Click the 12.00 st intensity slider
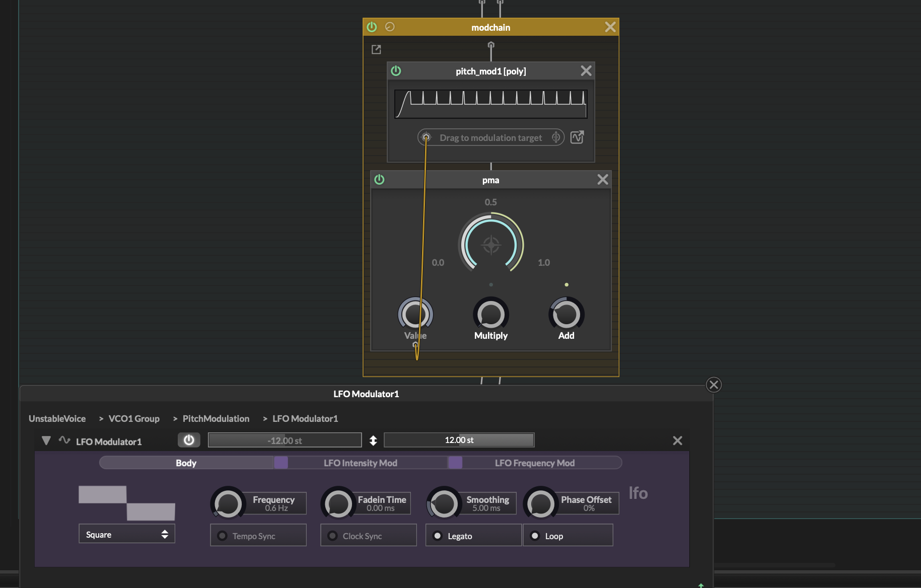The width and height of the screenshot is (921, 588). (459, 440)
